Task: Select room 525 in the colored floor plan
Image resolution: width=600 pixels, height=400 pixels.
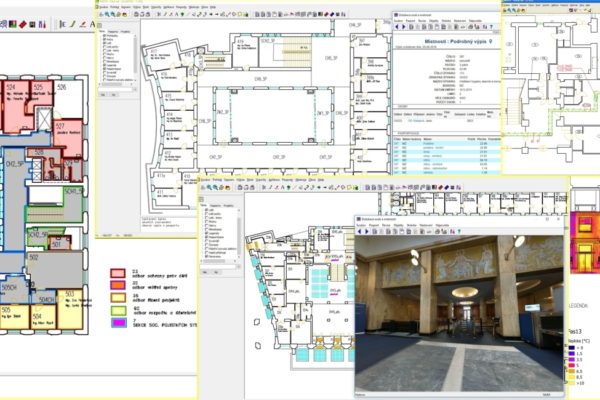Action: (41, 93)
